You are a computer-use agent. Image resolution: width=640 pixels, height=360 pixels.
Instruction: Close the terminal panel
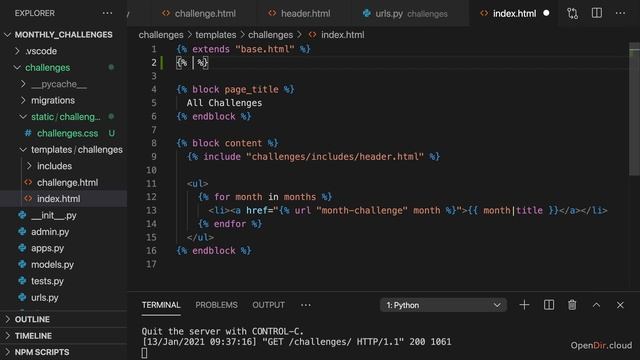click(x=620, y=305)
